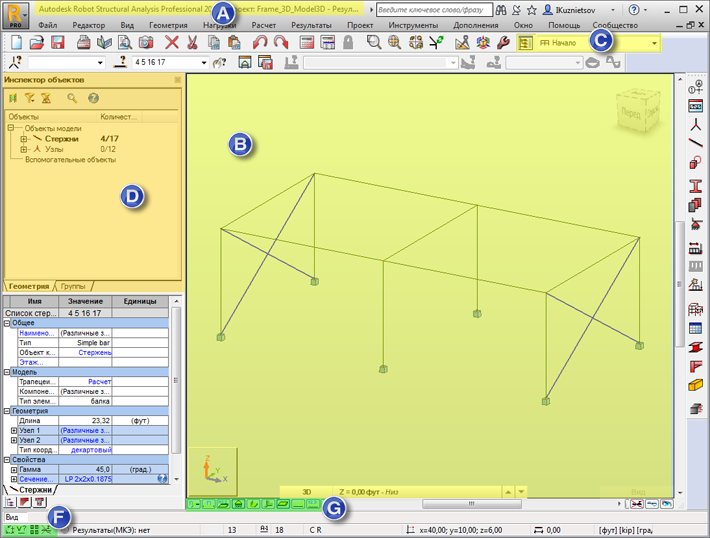Collapse the Общее property group
Viewport: 710px width, 538px height.
click(x=7, y=323)
